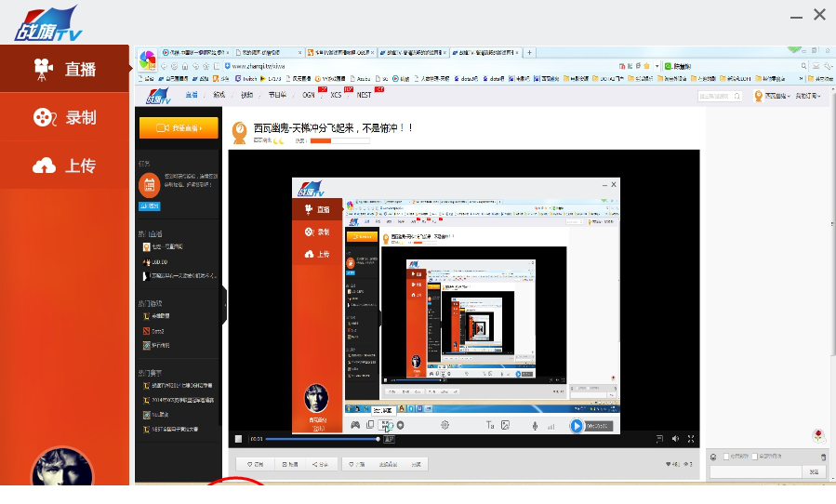Screen dimensions: 836x504
Task: Open the user account dropdown in the header
Action: [x=771, y=96]
